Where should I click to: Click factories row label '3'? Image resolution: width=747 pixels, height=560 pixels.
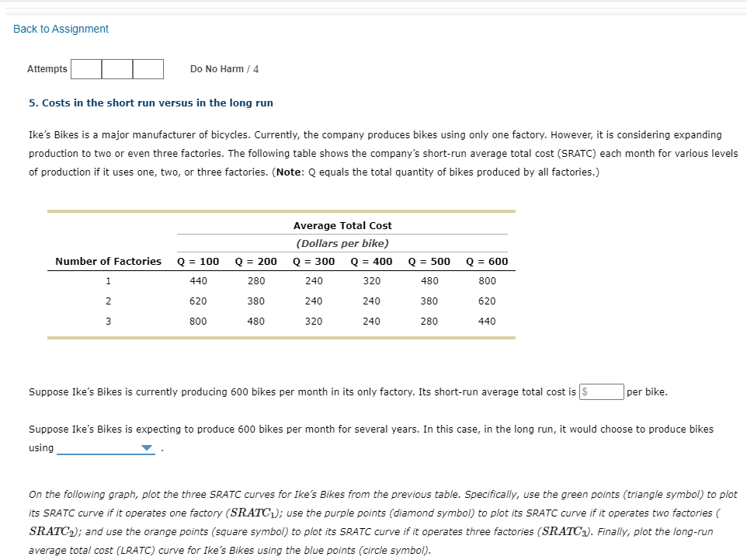pos(108,322)
